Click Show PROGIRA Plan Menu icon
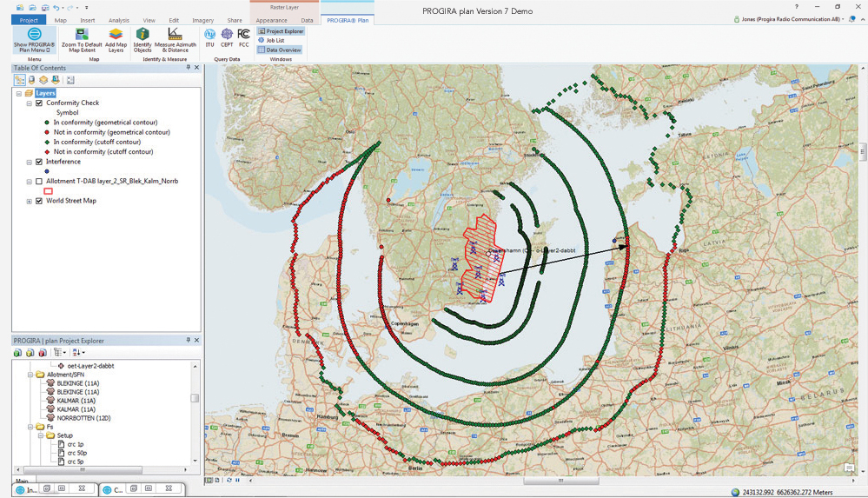 35,34
